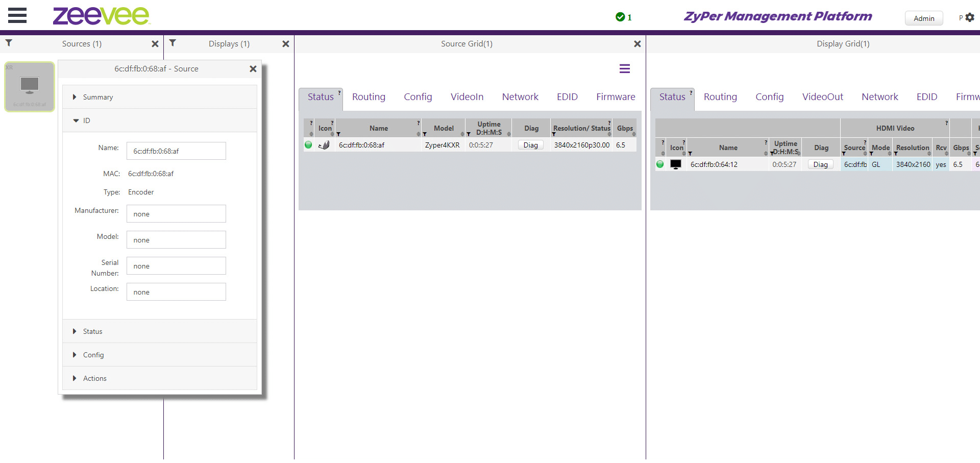Click the Admin button
980x463 pixels.
click(x=923, y=18)
